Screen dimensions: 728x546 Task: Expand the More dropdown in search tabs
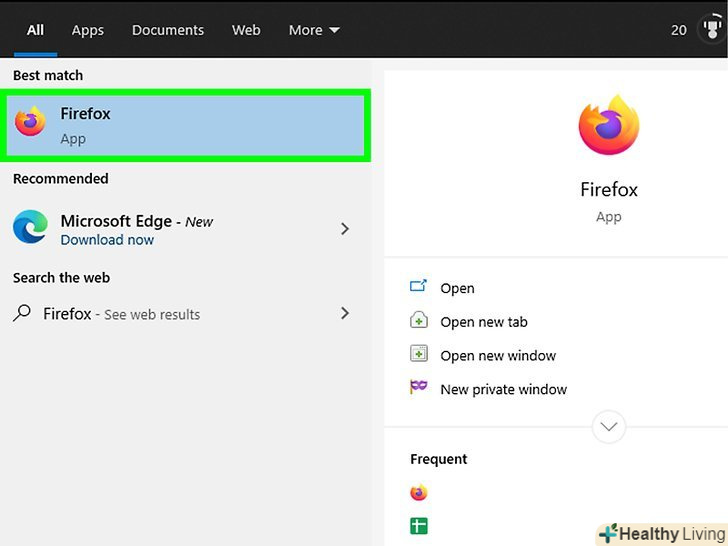(x=314, y=30)
